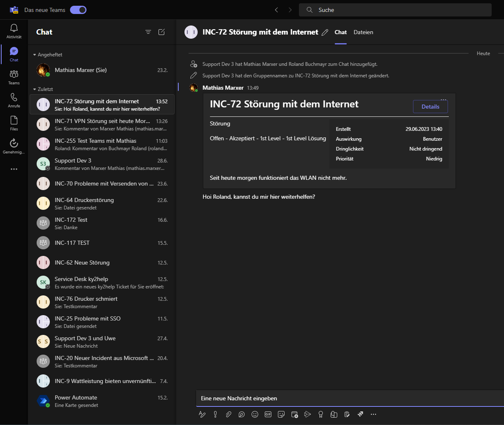Select the Chat tab in conversation header

(341, 32)
